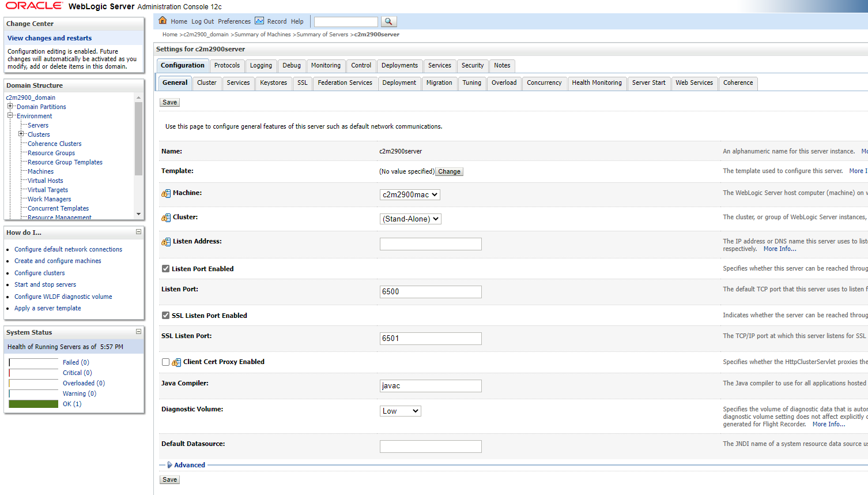Click the Listen Address input field
The image size is (868, 495).
[431, 244]
